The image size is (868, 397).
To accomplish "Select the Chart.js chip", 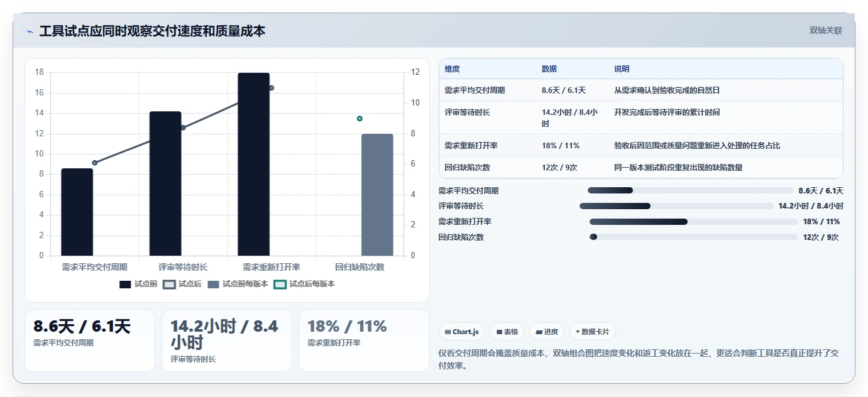I will (462, 332).
